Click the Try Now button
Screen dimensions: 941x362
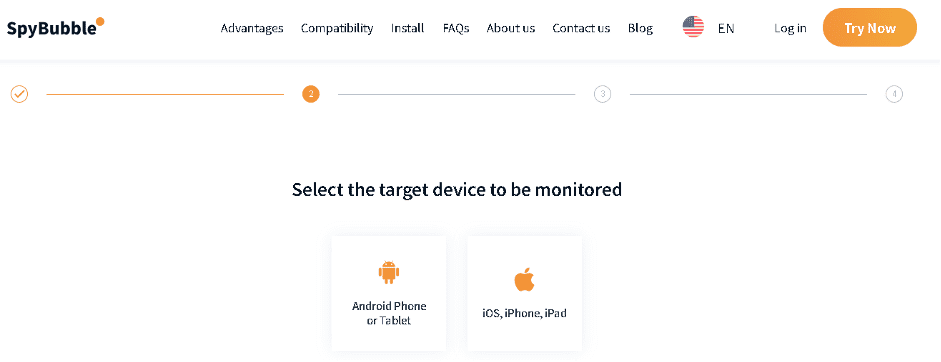(870, 28)
